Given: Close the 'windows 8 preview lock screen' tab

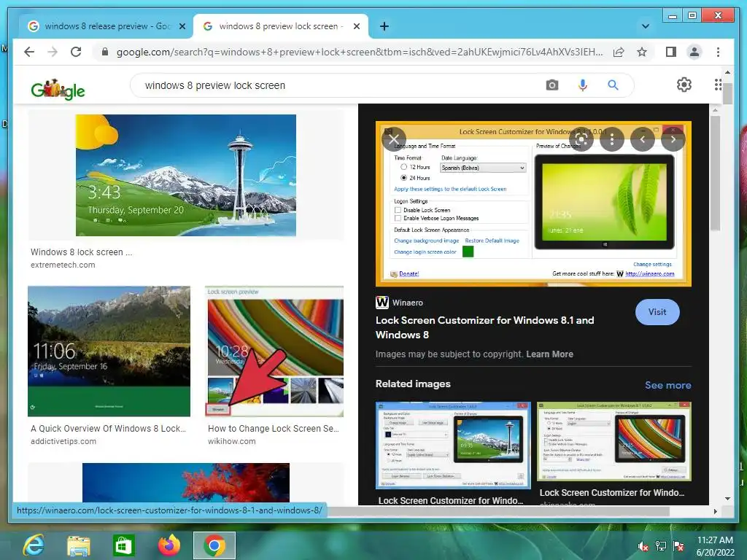Looking at the screenshot, I should [x=356, y=26].
